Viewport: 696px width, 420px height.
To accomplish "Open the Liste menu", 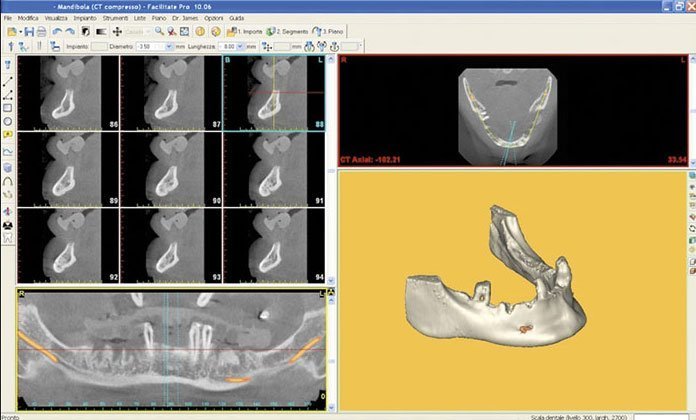I will [x=140, y=18].
